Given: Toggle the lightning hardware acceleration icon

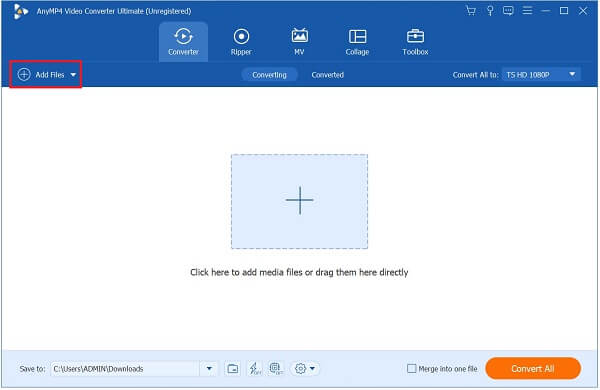Looking at the screenshot, I should (x=255, y=369).
